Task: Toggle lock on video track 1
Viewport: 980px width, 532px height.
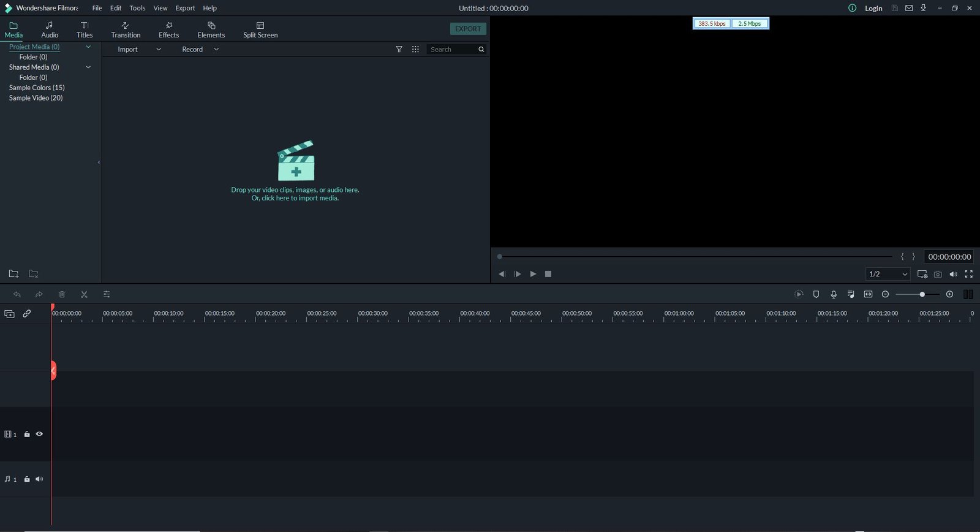Action: pyautogui.click(x=27, y=434)
